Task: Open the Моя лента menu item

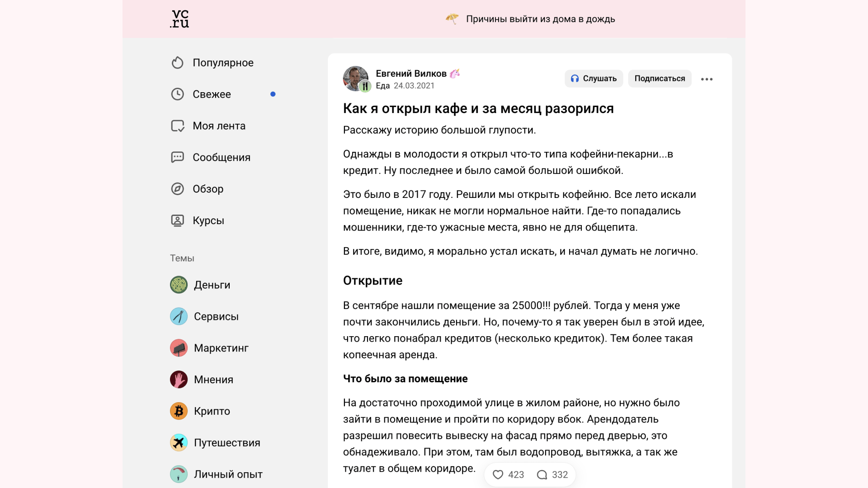Action: [219, 126]
